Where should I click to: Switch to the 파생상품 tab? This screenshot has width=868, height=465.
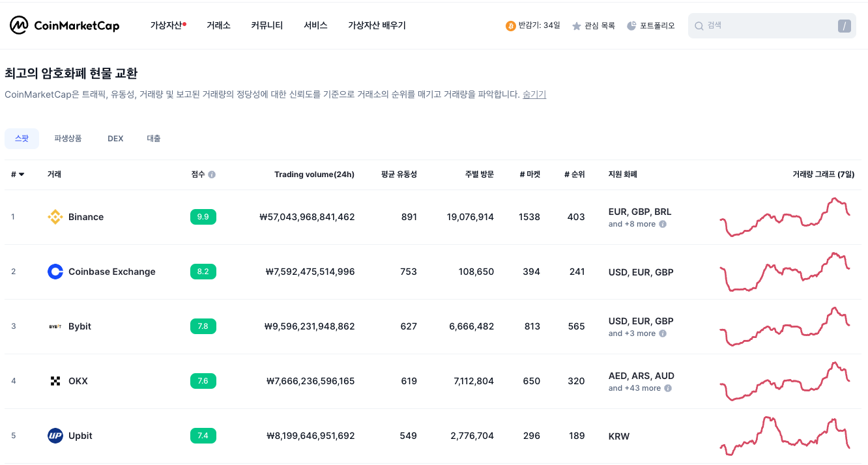[x=68, y=139]
